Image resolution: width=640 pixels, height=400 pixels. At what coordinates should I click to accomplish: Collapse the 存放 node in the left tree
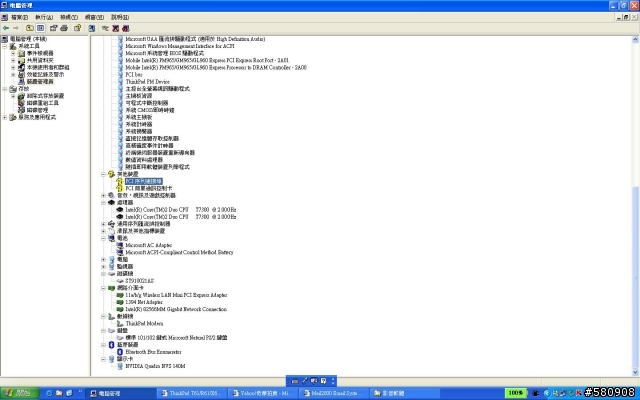(5, 89)
